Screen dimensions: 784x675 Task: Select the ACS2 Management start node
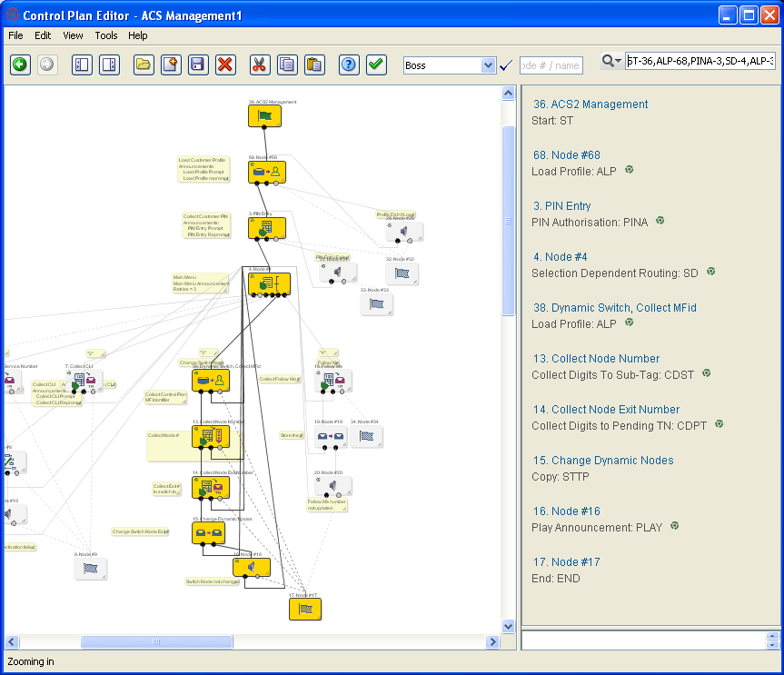pos(264,116)
